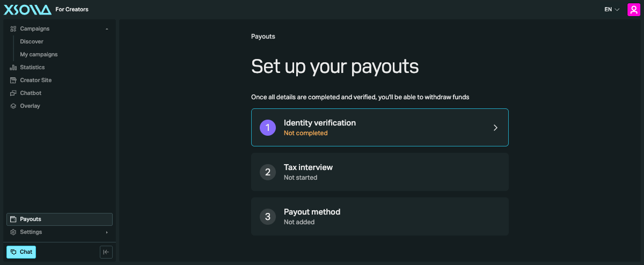Open the user profile avatar icon
This screenshot has height=265, width=644.
633,9
